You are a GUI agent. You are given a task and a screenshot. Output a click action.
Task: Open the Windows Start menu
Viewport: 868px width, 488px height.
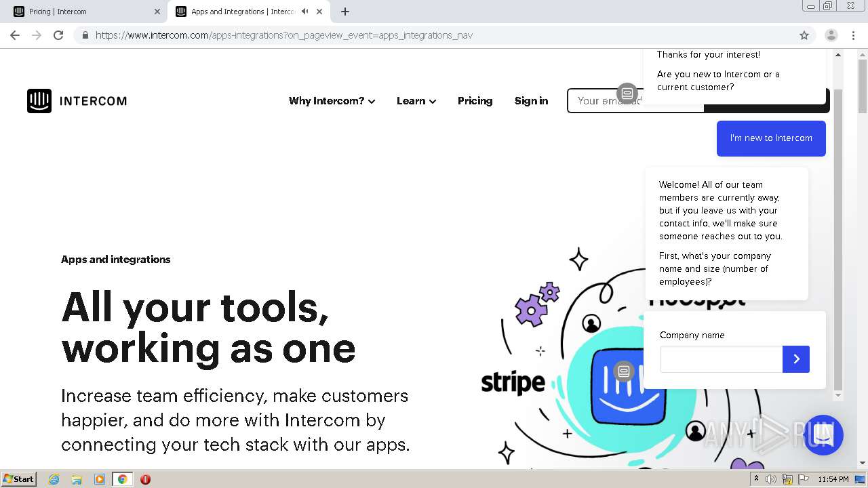pos(18,479)
